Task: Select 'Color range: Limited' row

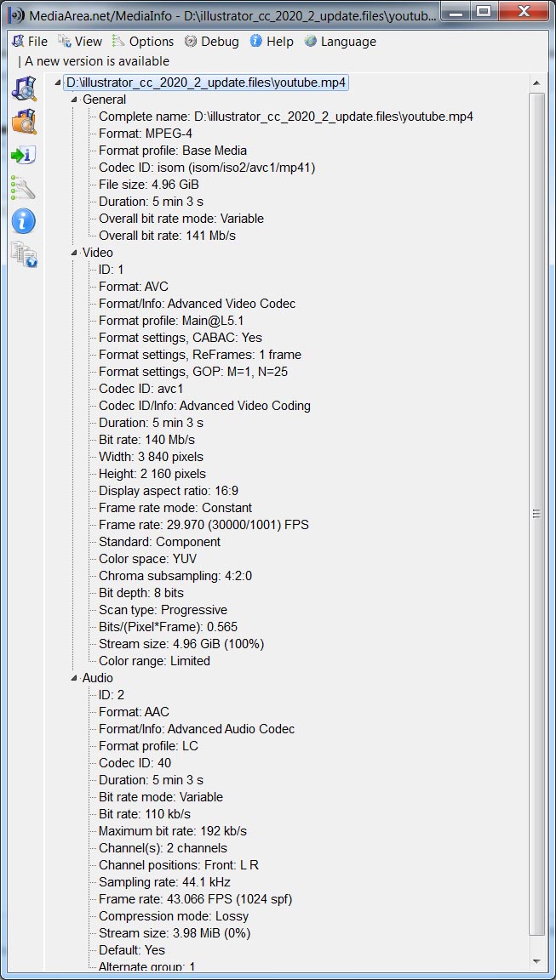Action: pyautogui.click(x=154, y=661)
